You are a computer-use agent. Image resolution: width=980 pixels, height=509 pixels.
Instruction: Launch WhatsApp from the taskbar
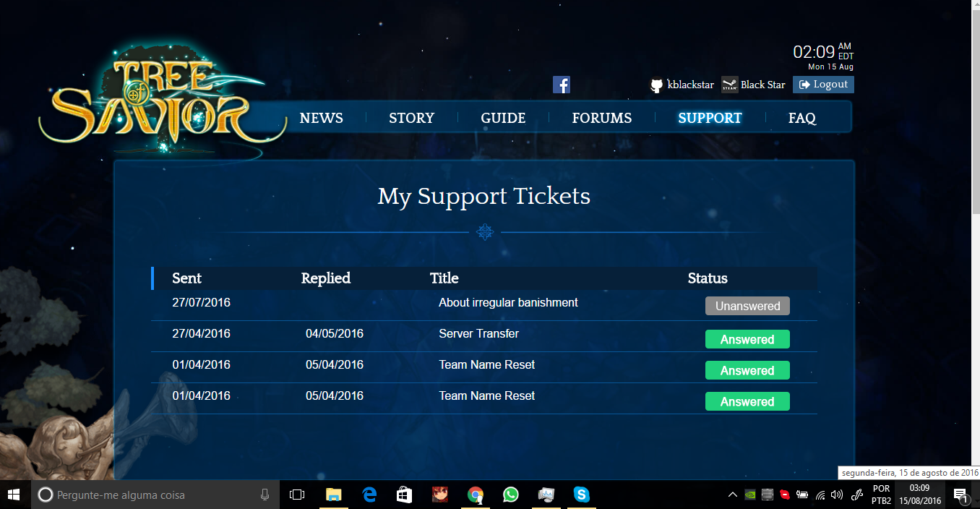tap(511, 495)
